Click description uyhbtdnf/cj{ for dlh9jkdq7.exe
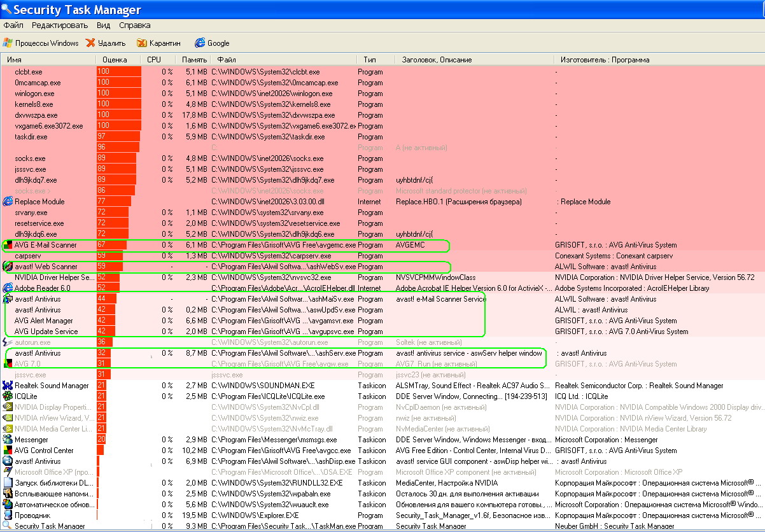Image resolution: width=765 pixels, height=532 pixels. click(414, 180)
